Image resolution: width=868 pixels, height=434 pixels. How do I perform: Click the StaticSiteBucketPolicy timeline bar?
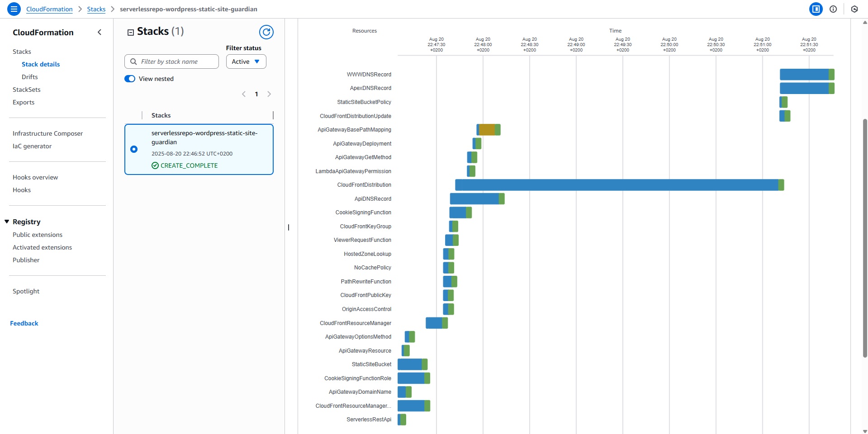[x=783, y=102]
